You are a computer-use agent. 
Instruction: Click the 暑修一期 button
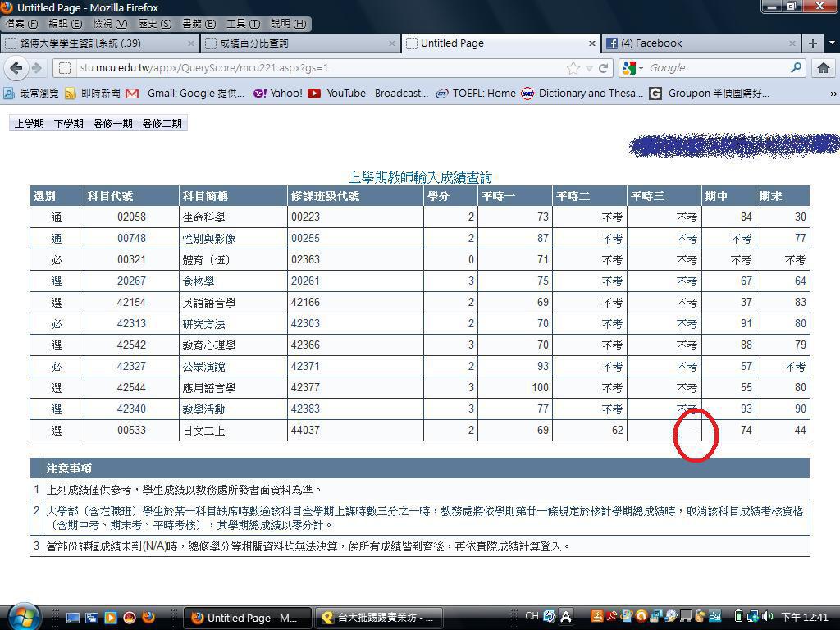point(112,124)
